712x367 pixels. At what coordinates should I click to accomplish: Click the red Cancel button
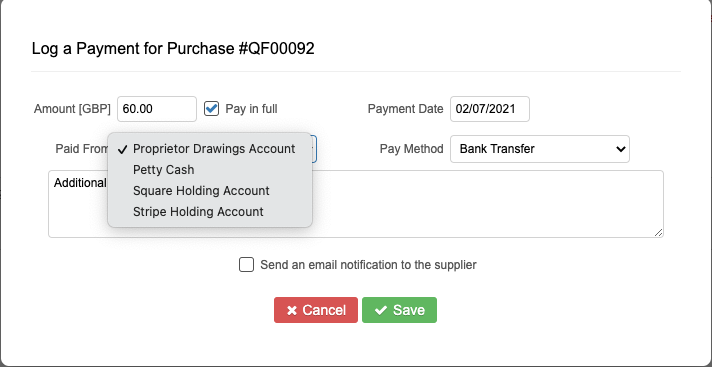[x=316, y=310]
